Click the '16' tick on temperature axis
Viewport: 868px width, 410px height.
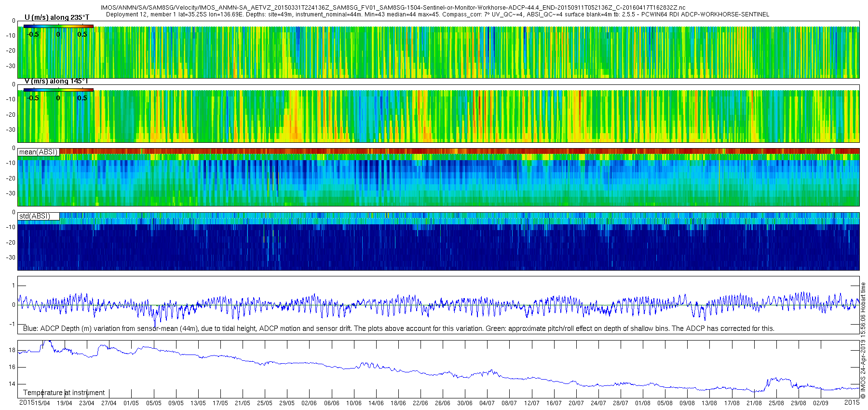(x=12, y=367)
